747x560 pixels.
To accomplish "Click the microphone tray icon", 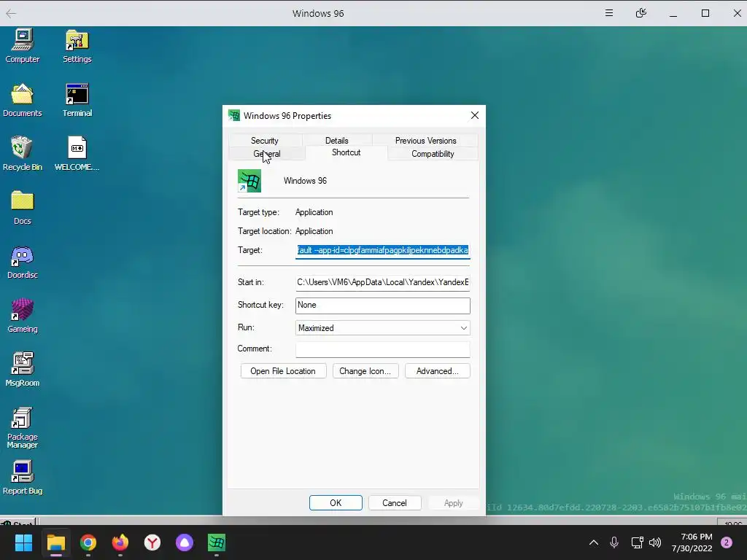I will pos(614,542).
